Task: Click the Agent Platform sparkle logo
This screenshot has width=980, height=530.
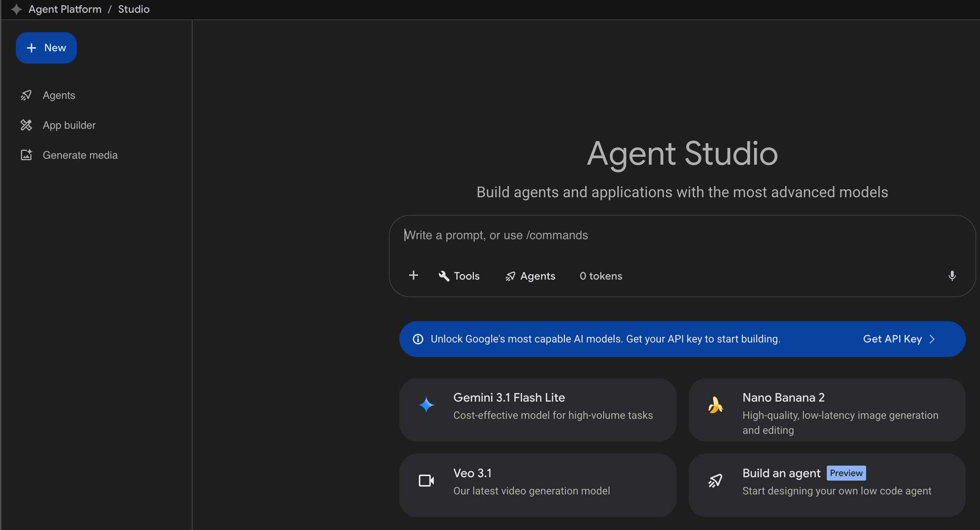Action: pos(16,9)
